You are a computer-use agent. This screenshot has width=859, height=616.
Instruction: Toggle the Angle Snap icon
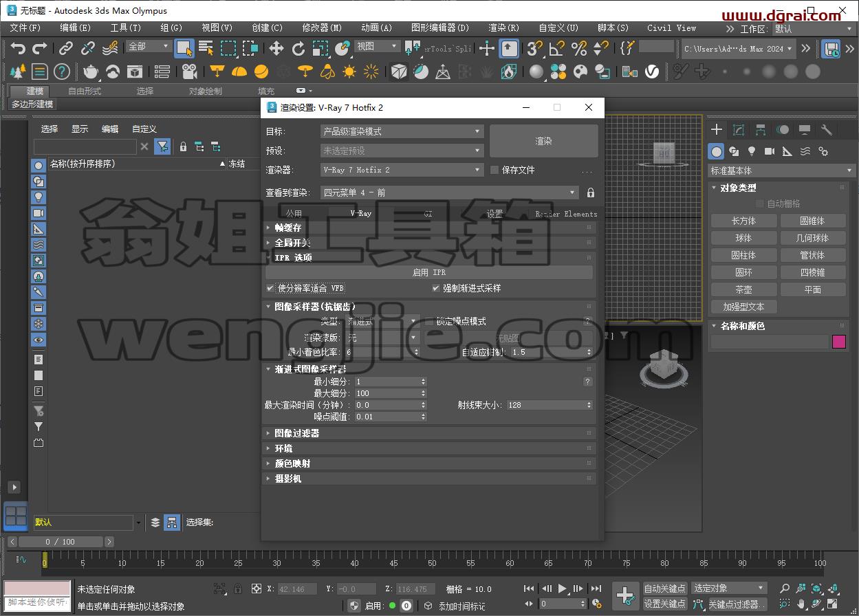click(x=556, y=48)
